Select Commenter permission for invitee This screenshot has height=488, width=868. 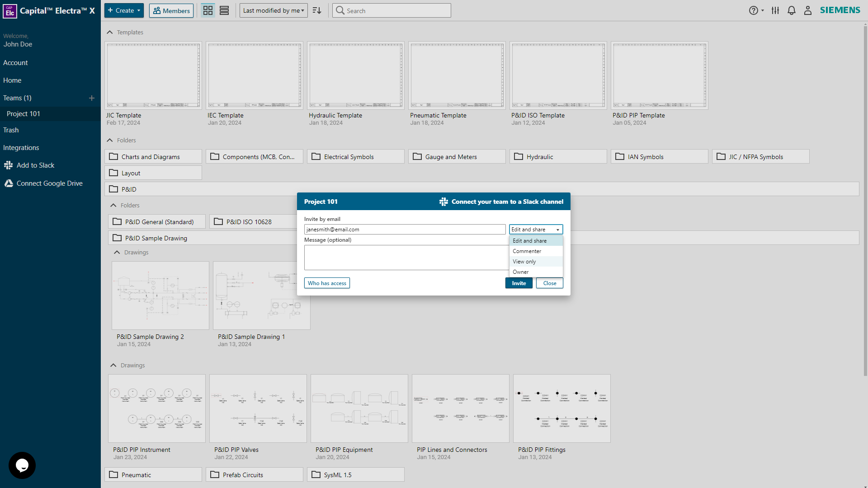(527, 251)
